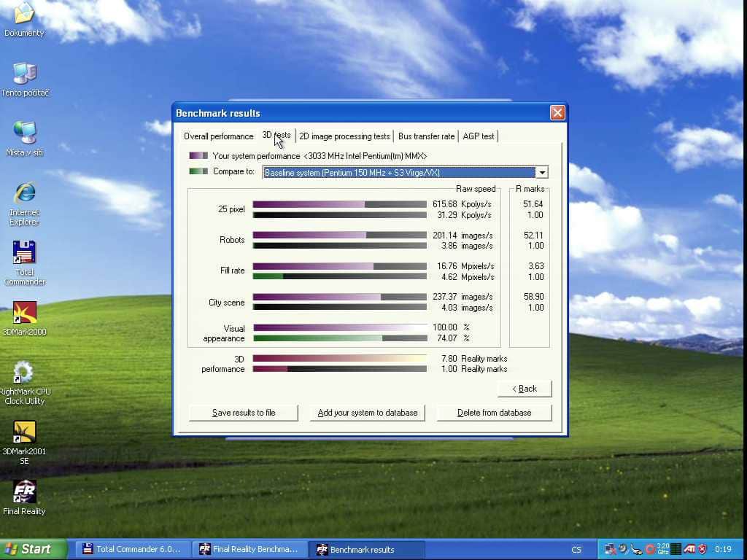Viewport: 747px width, 560px height.
Task: Click the disconnected network tray icon
Action: [x=610, y=549]
